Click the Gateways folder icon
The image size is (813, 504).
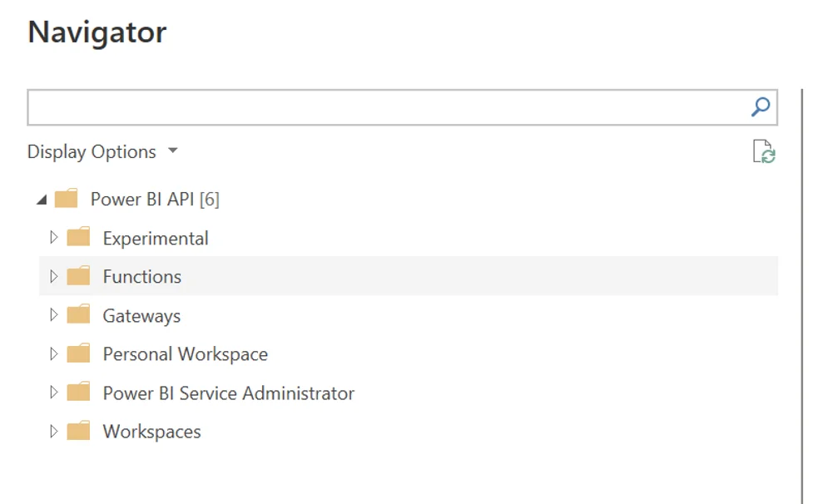(78, 315)
